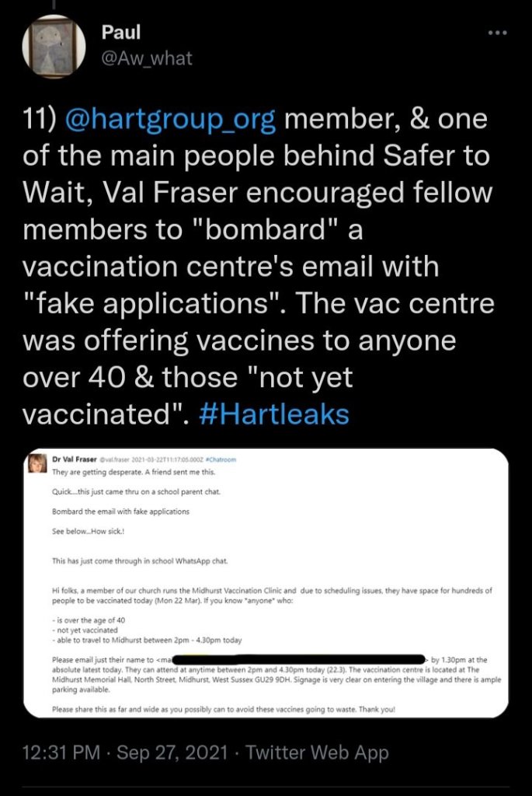Viewport: 532px width, 796px height.
Task: Click the display name Paul
Action: (118, 33)
